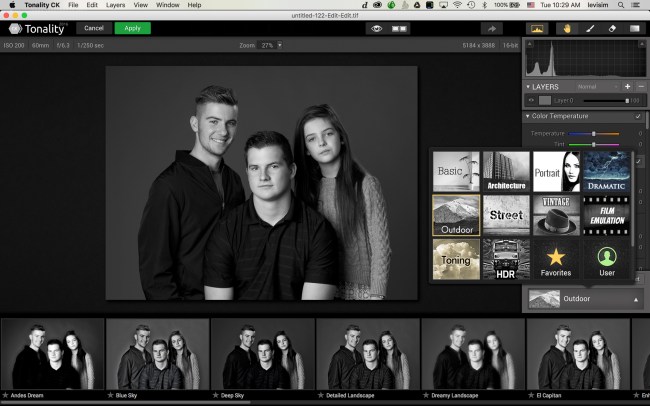650x406 pixels.
Task: Open the File menu
Action: [73, 5]
